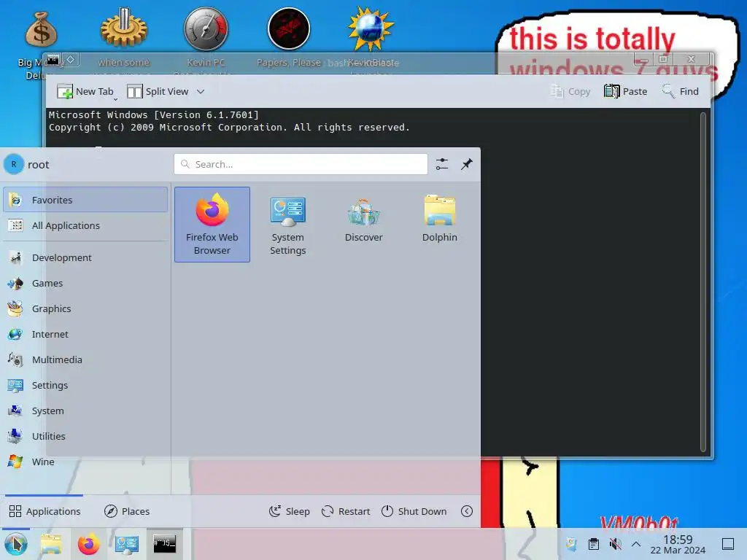Viewport: 747px width, 560px height.
Task: Click the root user avatar
Action: (14, 164)
